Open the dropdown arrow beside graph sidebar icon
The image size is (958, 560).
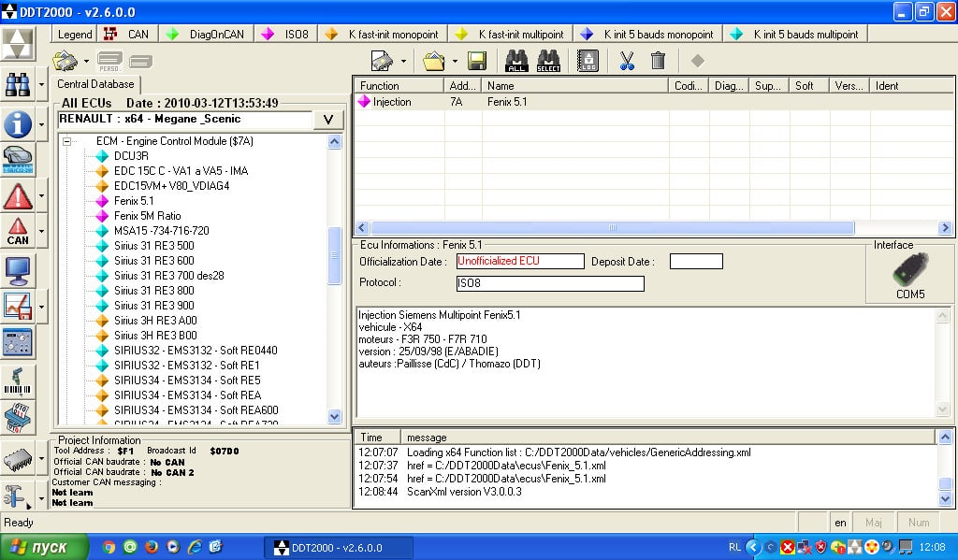[41, 307]
